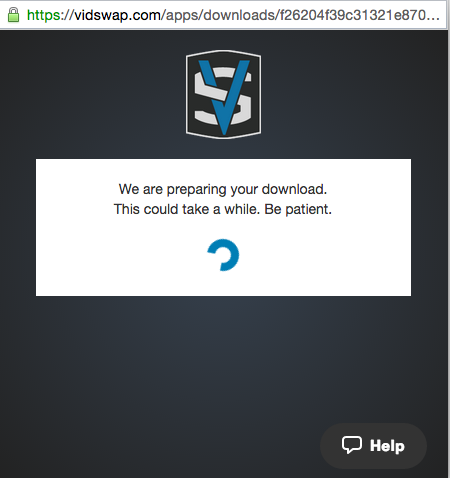This screenshot has width=450, height=478.
Task: Click the word Help in the widget
Action: pyautogui.click(x=387, y=446)
